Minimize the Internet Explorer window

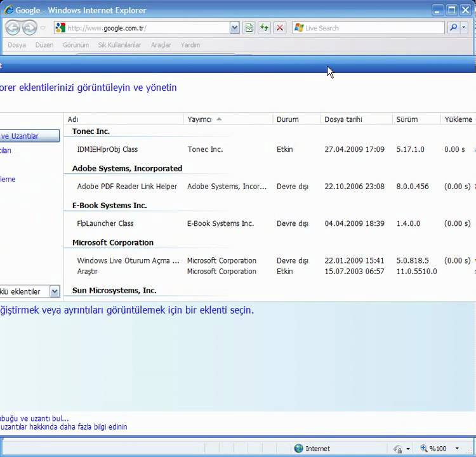coord(437,10)
